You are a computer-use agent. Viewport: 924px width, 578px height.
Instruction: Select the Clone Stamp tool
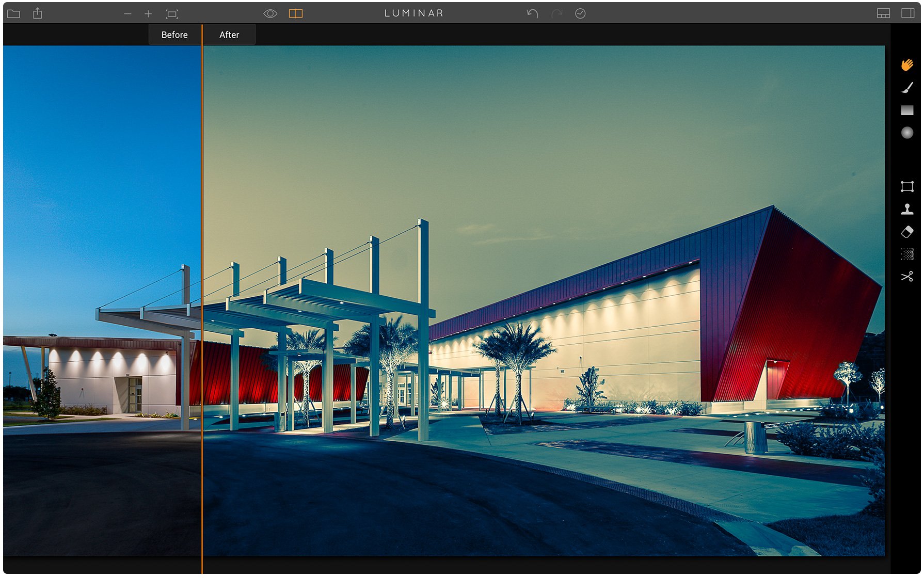tap(907, 209)
